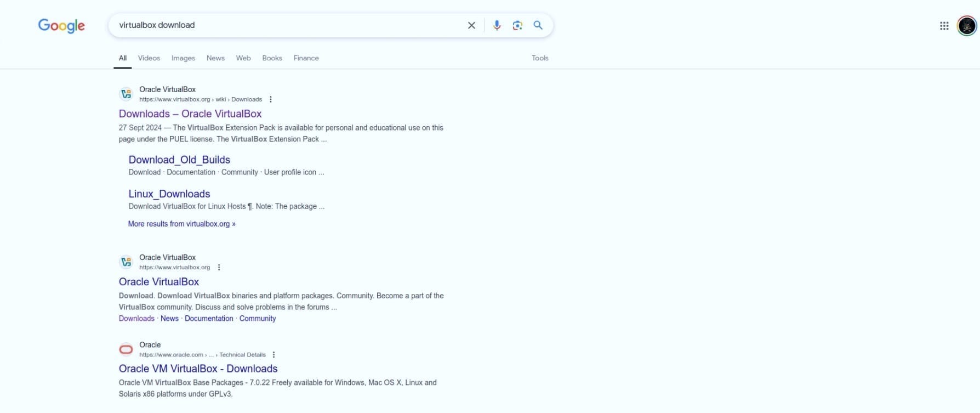Click the red Oracle favicon
Viewport: 980px width, 413px height.
(126, 349)
